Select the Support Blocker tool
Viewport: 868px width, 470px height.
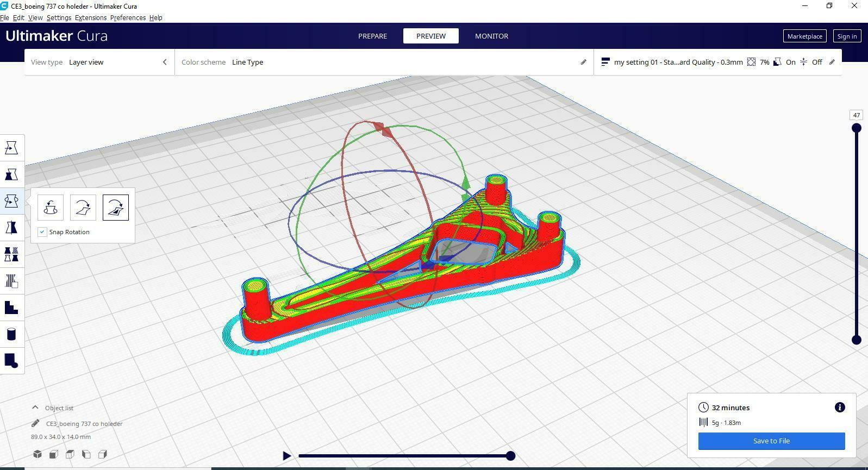pos(11,281)
